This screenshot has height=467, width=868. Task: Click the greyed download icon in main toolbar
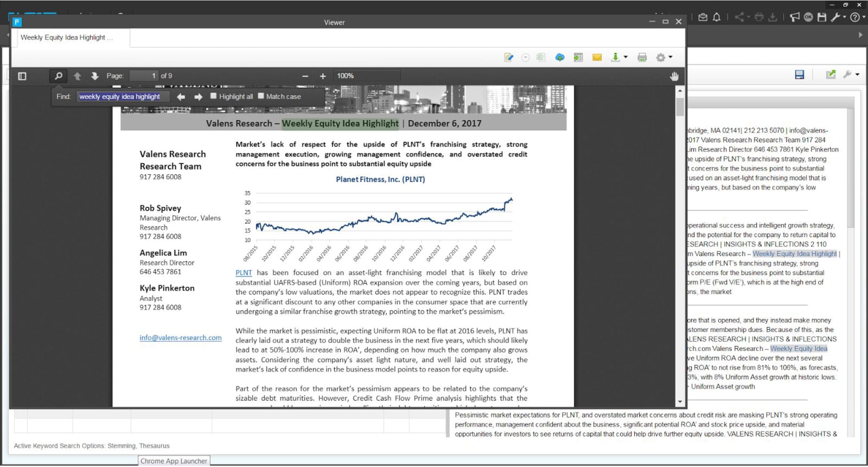[773, 17]
